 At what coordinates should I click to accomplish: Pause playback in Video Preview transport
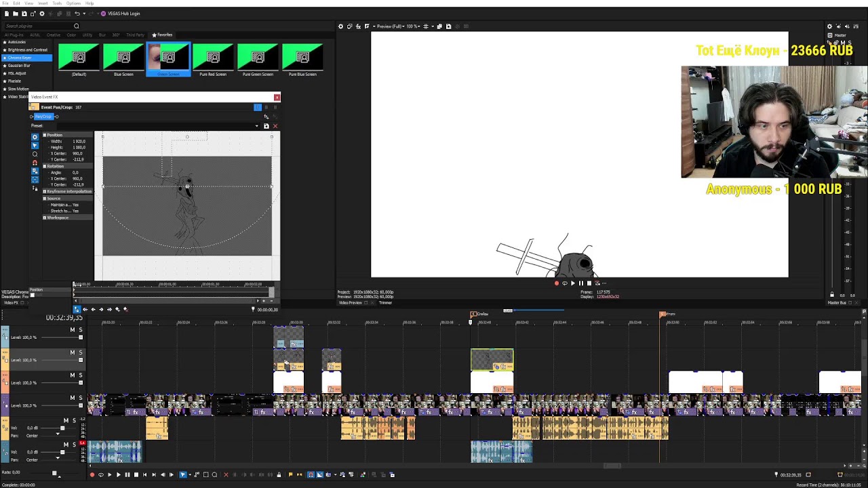click(x=580, y=283)
